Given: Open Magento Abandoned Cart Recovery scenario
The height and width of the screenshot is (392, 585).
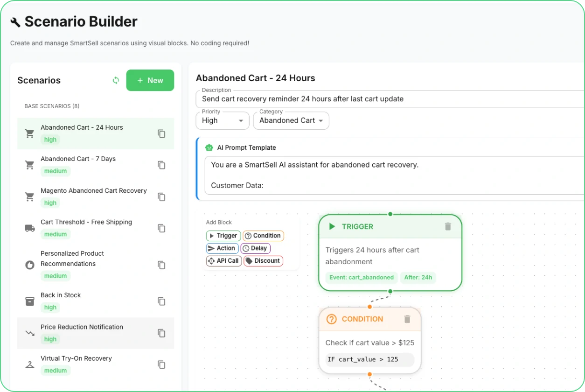Looking at the screenshot, I should click(96, 197).
